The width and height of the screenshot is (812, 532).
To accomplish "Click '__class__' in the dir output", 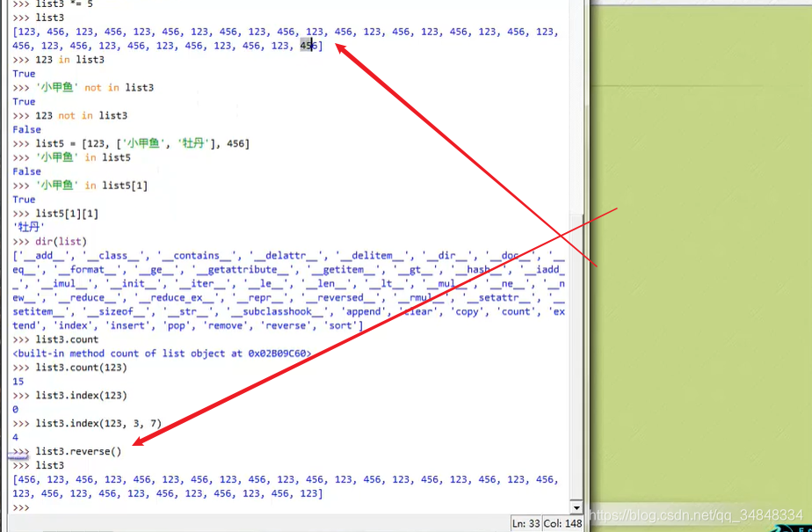I will point(113,255).
